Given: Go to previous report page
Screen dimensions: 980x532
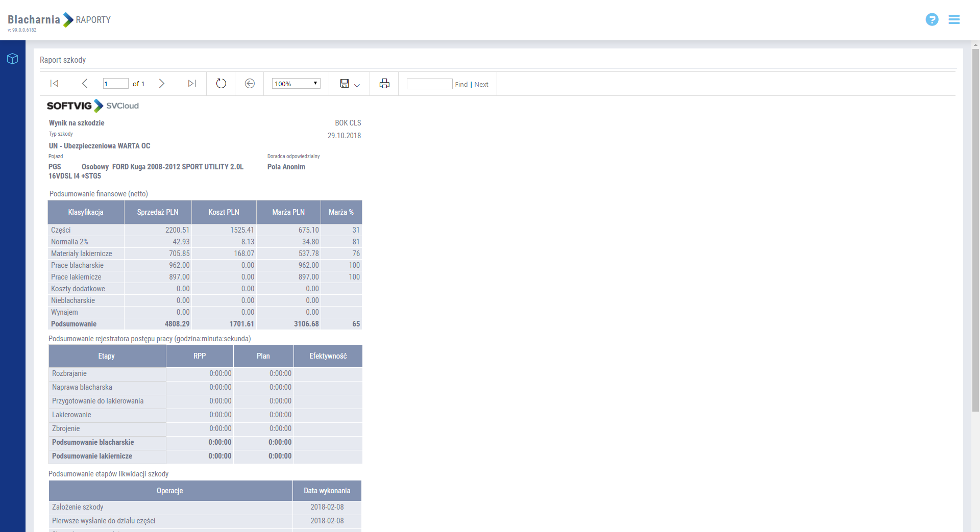Looking at the screenshot, I should [x=85, y=84].
